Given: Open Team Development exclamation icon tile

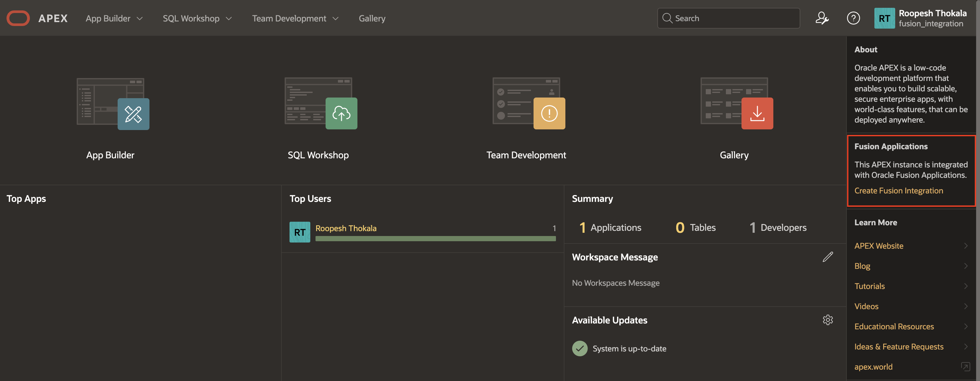Looking at the screenshot, I should (549, 113).
